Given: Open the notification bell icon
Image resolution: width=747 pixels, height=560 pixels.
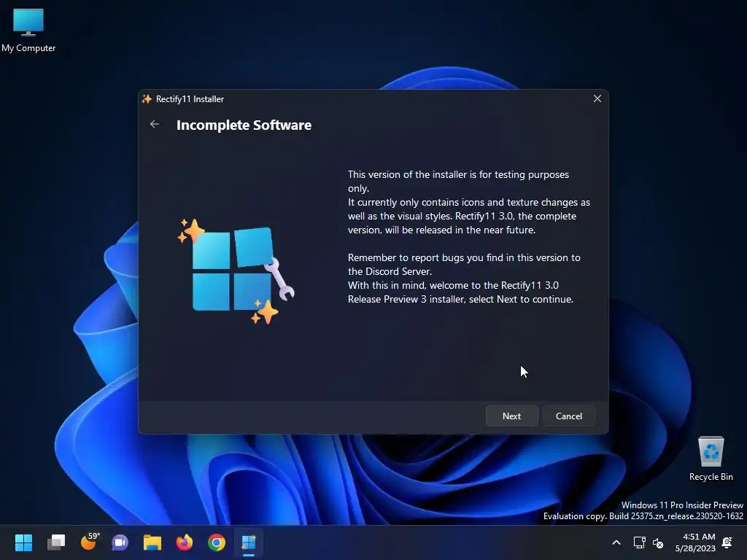Looking at the screenshot, I should [x=727, y=542].
